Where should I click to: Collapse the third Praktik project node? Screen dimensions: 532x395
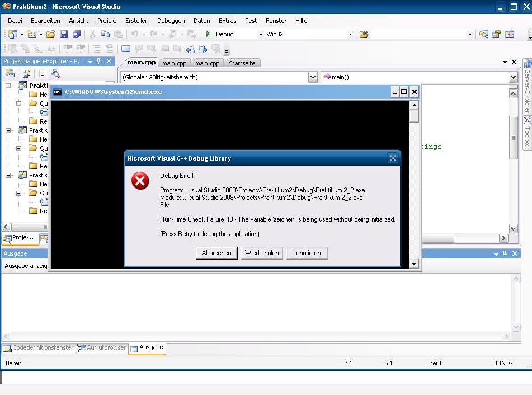point(8,175)
